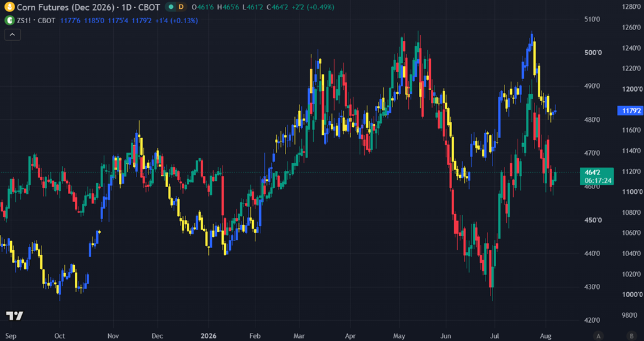Click the green ZS1! symbol logo icon
Screen dimensions: 644x341
click(9, 20)
